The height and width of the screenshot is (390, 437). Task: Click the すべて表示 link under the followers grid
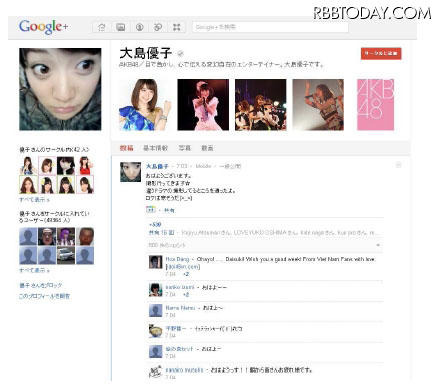[x=34, y=270]
